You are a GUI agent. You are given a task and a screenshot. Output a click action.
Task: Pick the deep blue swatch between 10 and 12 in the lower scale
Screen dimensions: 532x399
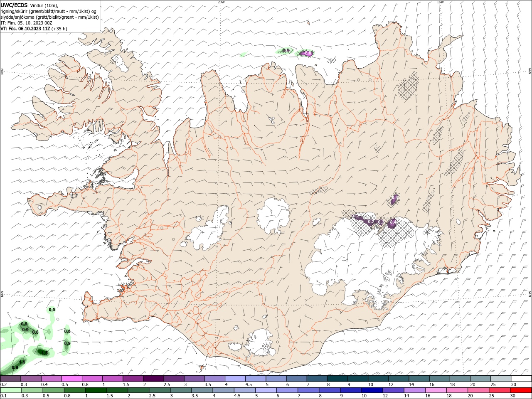pyautogui.click(x=372, y=390)
